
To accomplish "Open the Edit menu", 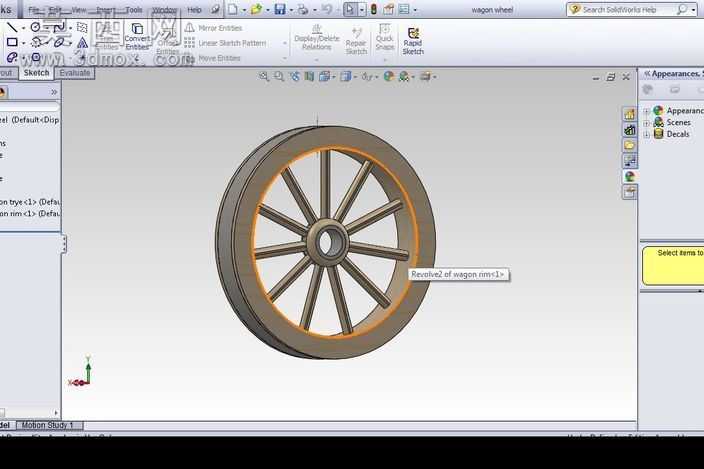I will pos(55,10).
